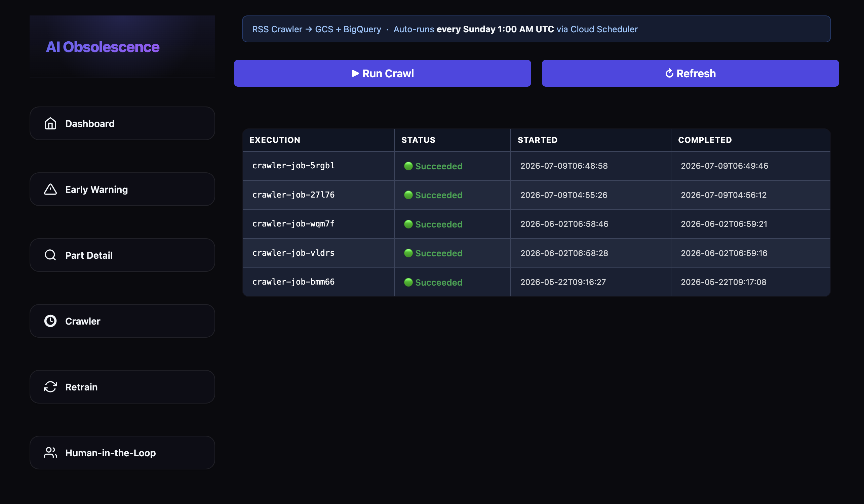Open Human-in-the-Loop section
864x504 pixels.
[x=122, y=453]
